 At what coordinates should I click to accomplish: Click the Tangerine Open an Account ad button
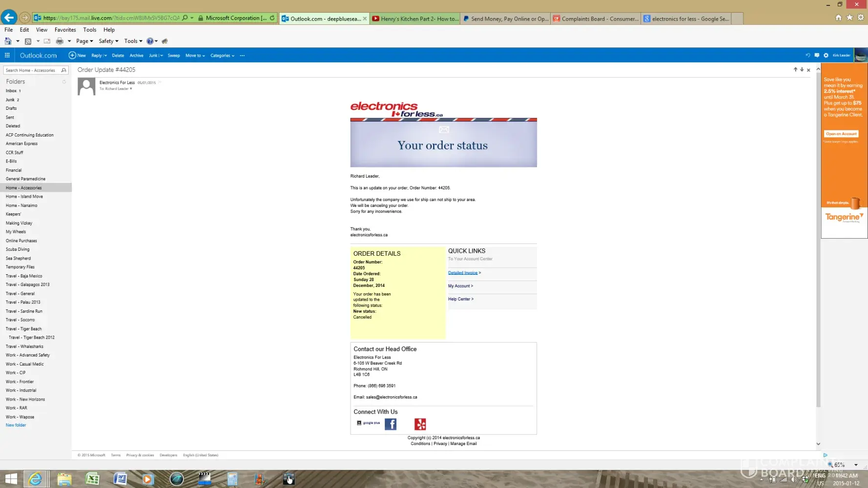pos(841,134)
